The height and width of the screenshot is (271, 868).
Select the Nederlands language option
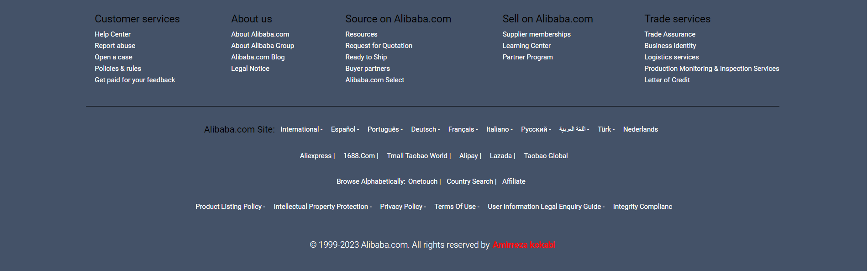pyautogui.click(x=640, y=129)
